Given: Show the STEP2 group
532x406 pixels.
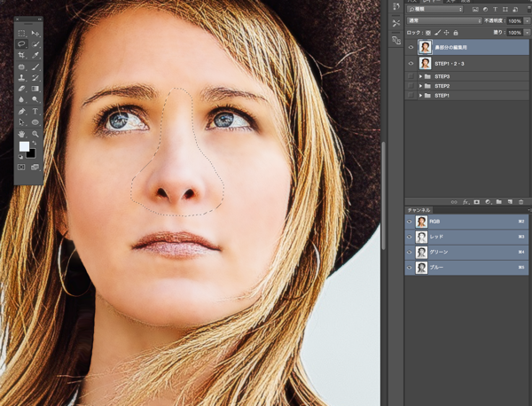Looking at the screenshot, I should click(x=411, y=86).
